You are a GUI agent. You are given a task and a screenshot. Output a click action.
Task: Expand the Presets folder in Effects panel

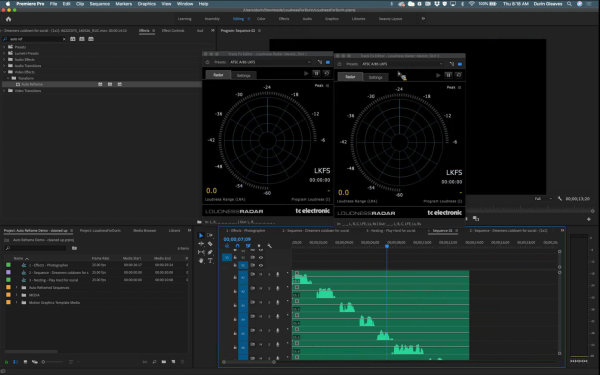[x=4, y=47]
